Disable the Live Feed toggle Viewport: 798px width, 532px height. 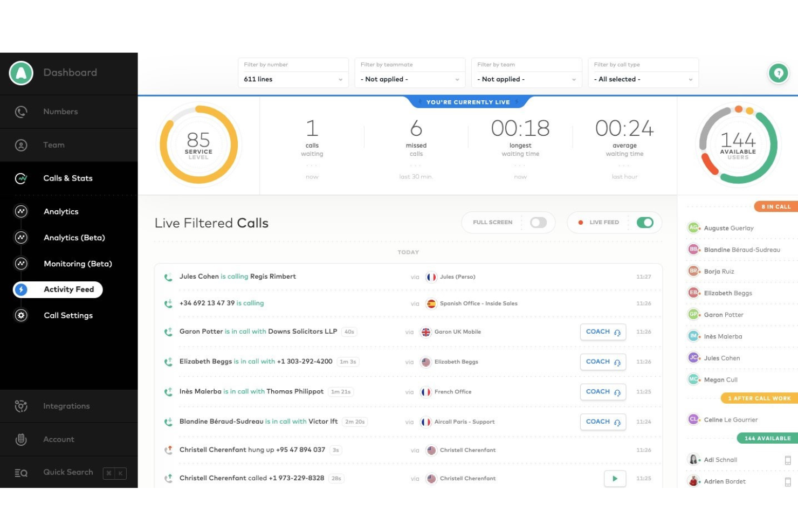coord(645,222)
